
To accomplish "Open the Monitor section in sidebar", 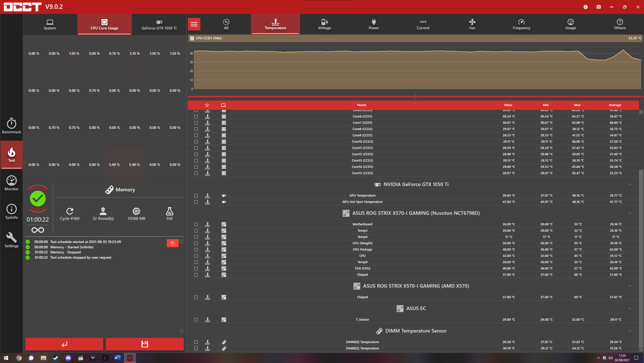I will click(11, 183).
